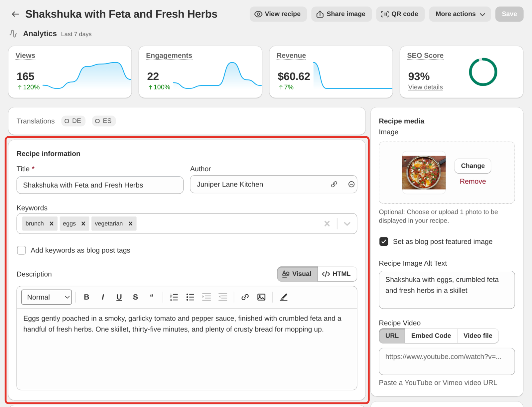532x407 pixels.
Task: Insert an image into the description
Action: point(261,297)
